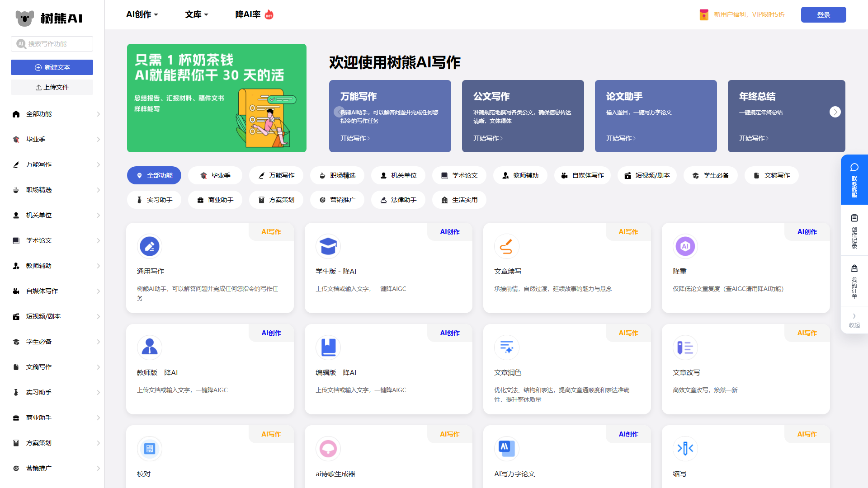Click the ai诗歌生成器 pink icon
Screen dimensions: 868x488
tap(328, 449)
